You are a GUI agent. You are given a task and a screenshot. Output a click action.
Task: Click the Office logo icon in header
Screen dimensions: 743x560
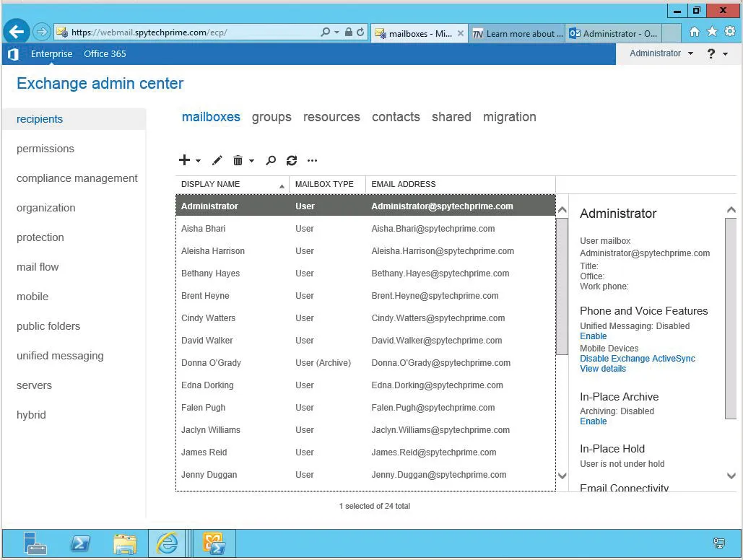tap(13, 54)
